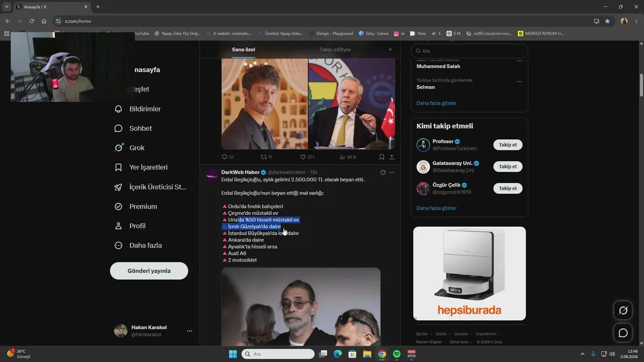
Task: Open DarkWeb Haber profile name
Action: pyautogui.click(x=240, y=172)
